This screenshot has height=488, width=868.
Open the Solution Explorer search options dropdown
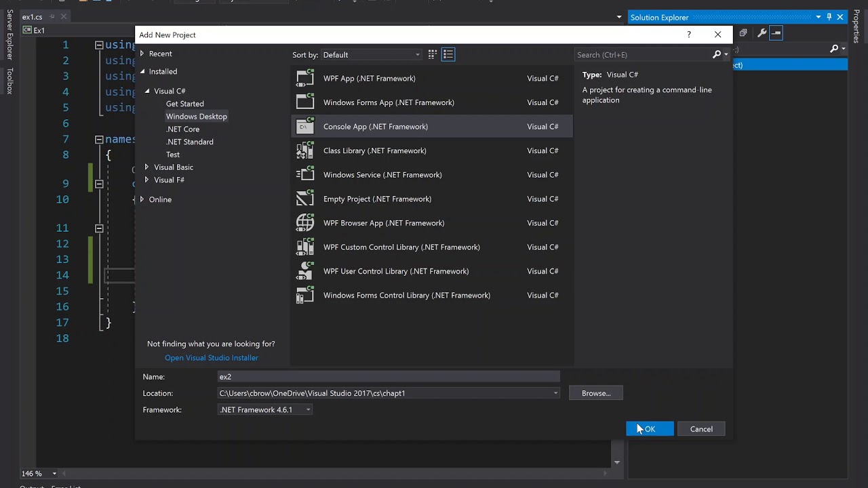click(843, 49)
